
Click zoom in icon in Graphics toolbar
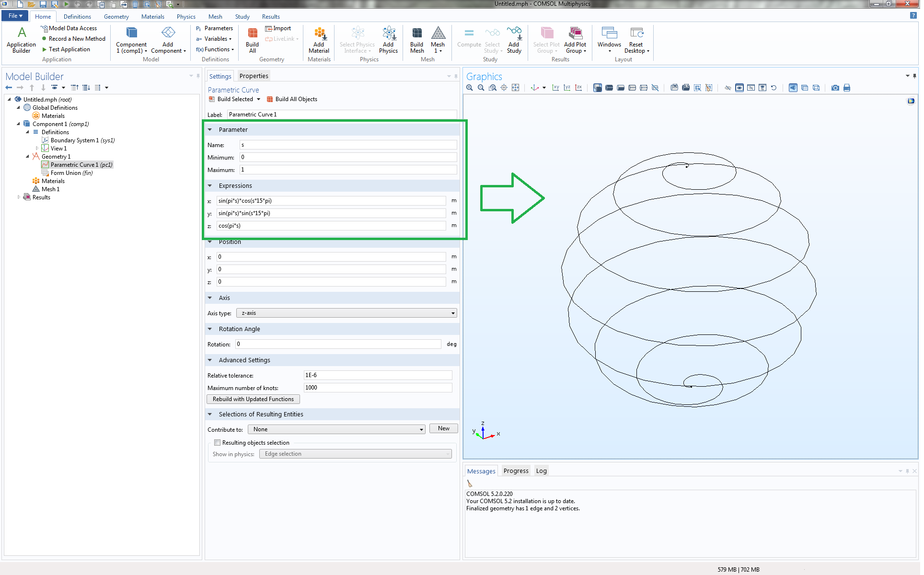[x=470, y=88]
